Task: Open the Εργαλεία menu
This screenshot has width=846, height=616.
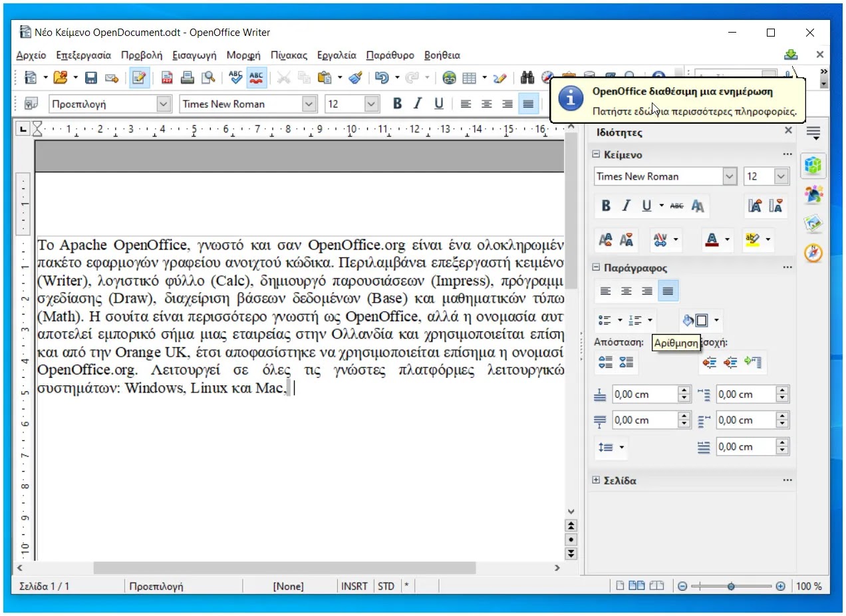Action: pyautogui.click(x=337, y=55)
